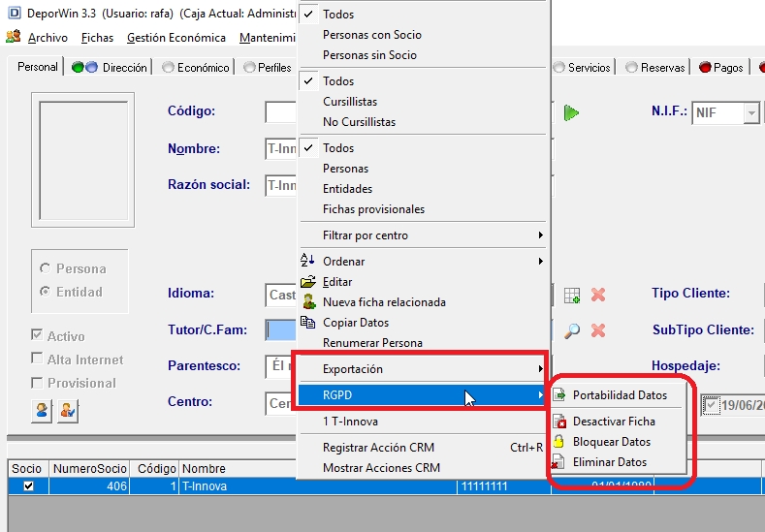This screenshot has width=765, height=532.
Task: Click the magnifier search icon beside Tutor/C.Fam
Action: 572,330
